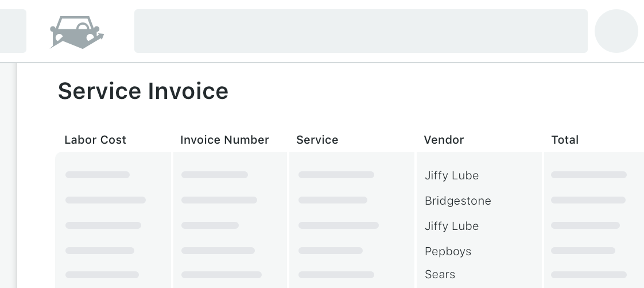
Task: Click the gray block left of car logo
Action: [x=13, y=31]
